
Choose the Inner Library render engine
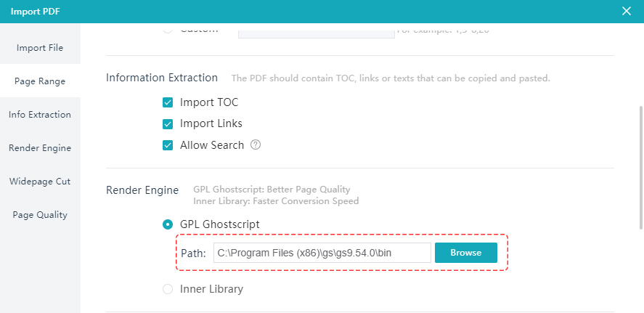[x=168, y=289]
